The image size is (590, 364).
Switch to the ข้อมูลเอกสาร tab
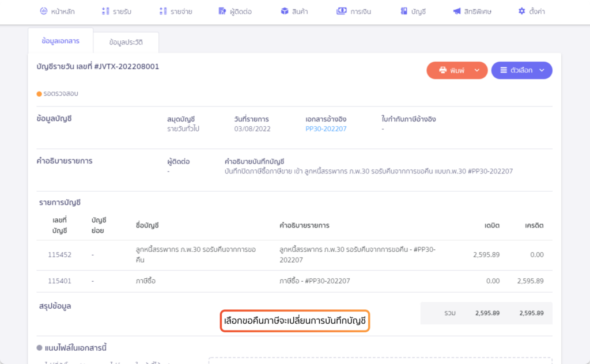coord(60,41)
